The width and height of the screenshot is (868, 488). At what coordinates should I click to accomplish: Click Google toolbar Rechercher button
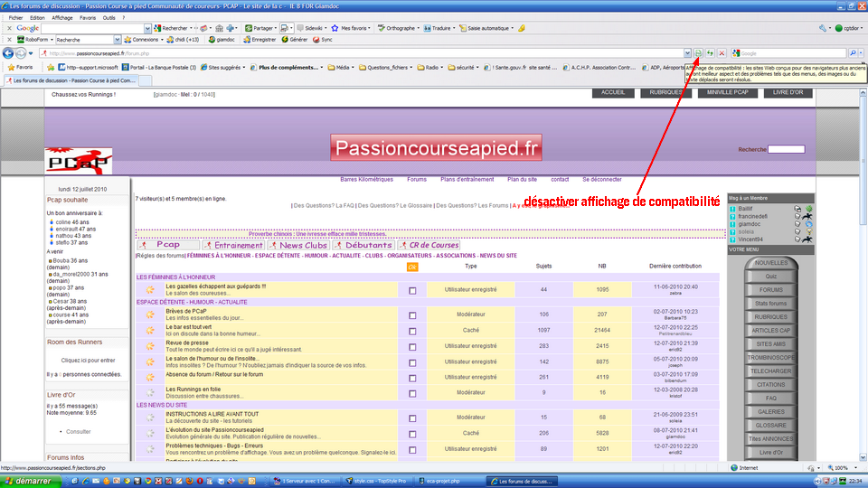click(x=172, y=28)
